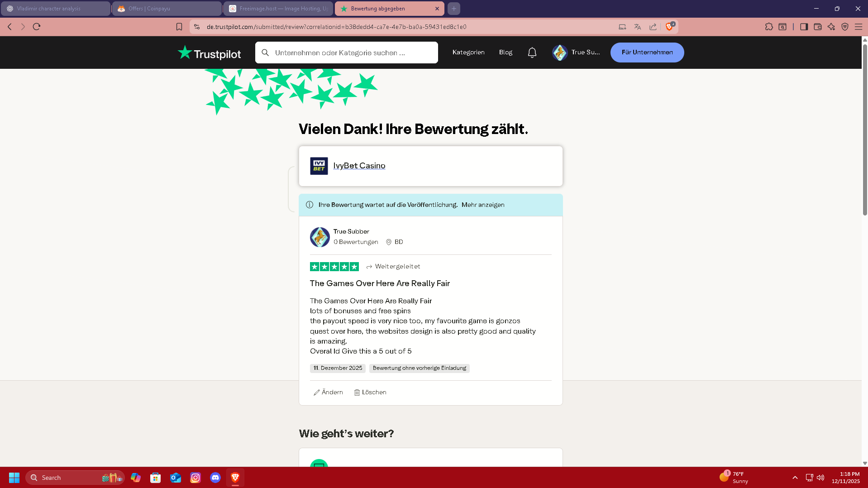Viewport: 868px width, 488px height.
Task: Open Copilot from the taskbar
Action: 136,478
